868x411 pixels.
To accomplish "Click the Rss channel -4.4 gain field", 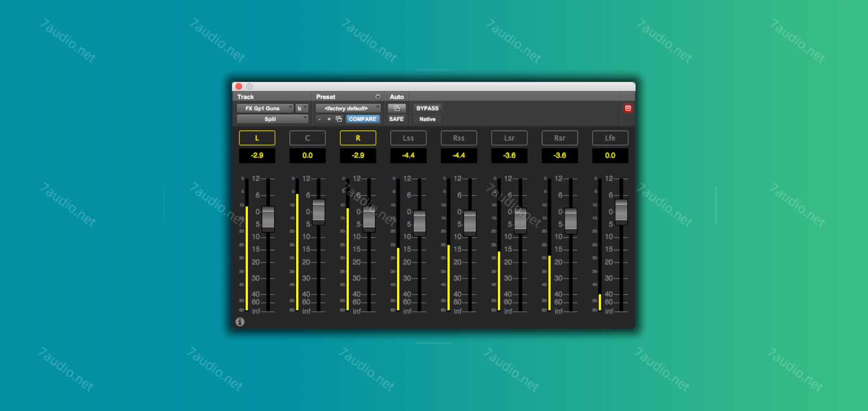I will pyautogui.click(x=459, y=156).
